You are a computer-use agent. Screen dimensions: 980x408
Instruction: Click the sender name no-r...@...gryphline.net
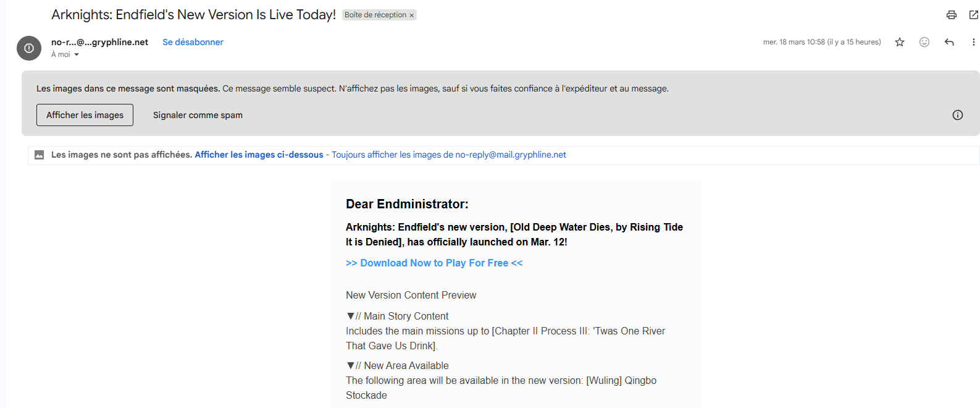(x=99, y=42)
